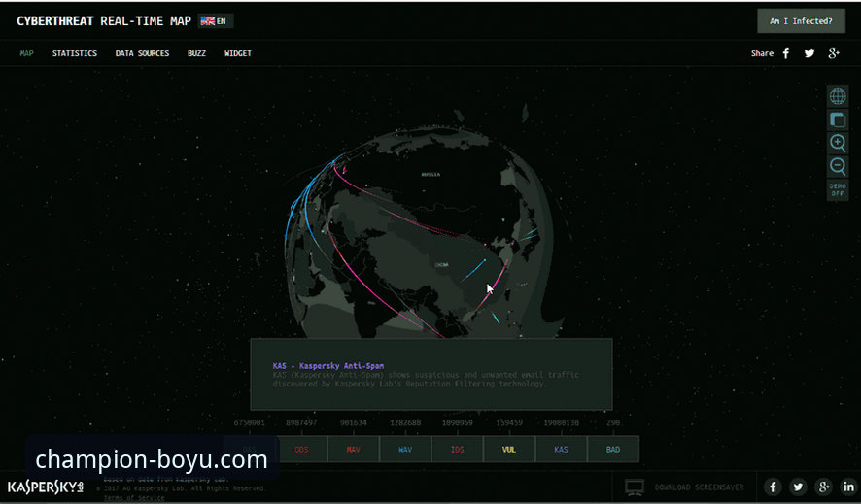This screenshot has height=504, width=861.
Task: Zoom out of the globe
Action: pos(837,166)
